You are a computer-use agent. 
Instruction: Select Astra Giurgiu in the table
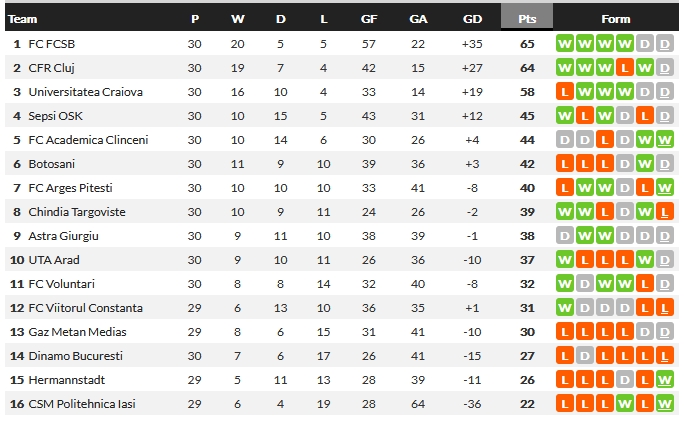(x=64, y=236)
